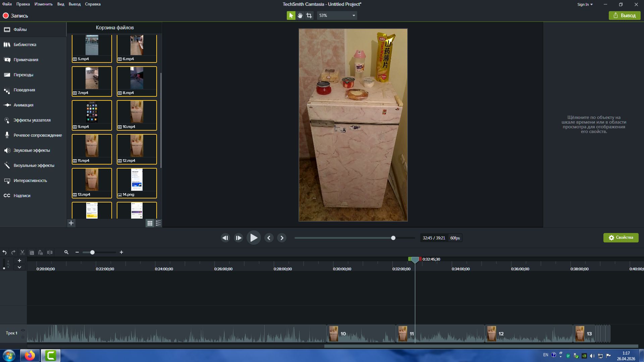The width and height of the screenshot is (644, 362).
Task: Redo the action in timeline toolbar
Action: 13,252
